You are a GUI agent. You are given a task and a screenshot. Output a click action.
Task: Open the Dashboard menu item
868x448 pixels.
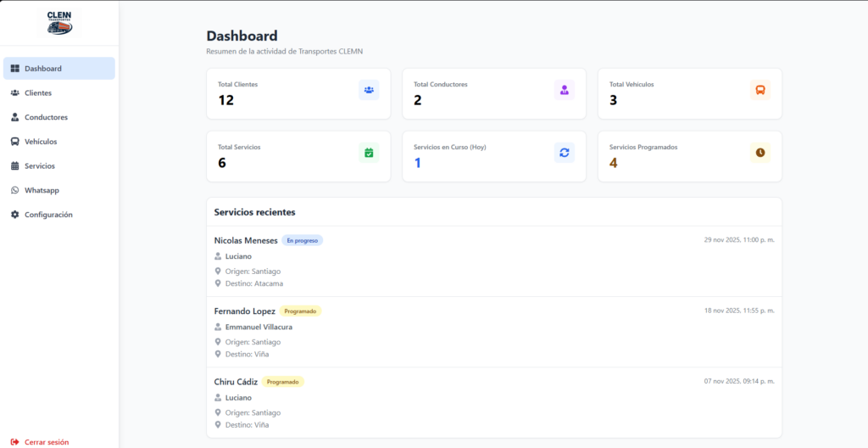click(58, 69)
